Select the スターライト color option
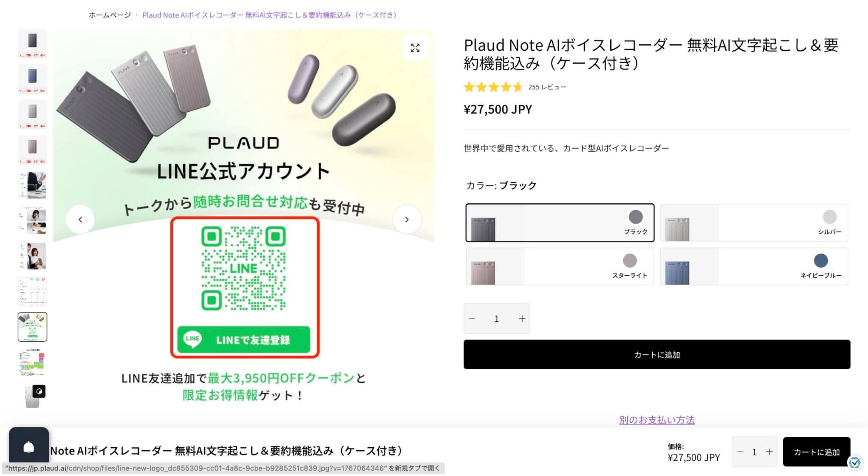 559,266
